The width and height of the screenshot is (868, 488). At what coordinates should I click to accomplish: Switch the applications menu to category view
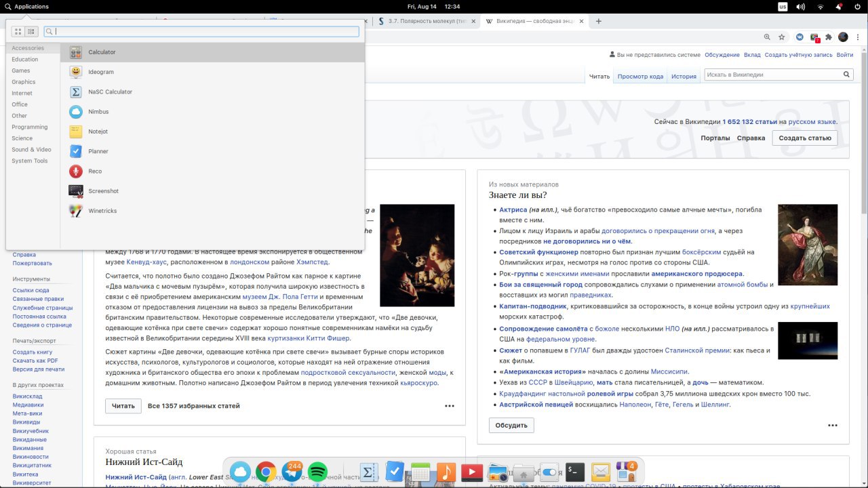(x=31, y=31)
